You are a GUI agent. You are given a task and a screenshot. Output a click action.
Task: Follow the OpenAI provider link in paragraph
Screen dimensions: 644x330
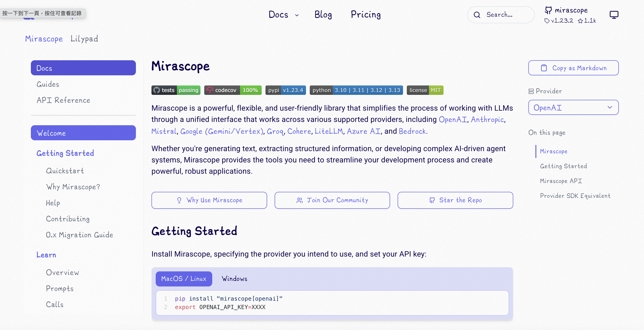pos(452,120)
